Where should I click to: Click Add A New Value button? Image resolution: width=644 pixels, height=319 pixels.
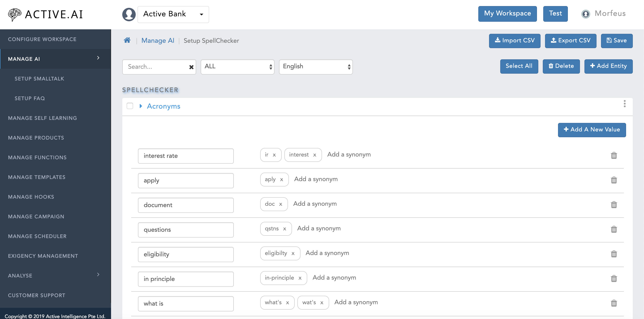[x=592, y=129]
